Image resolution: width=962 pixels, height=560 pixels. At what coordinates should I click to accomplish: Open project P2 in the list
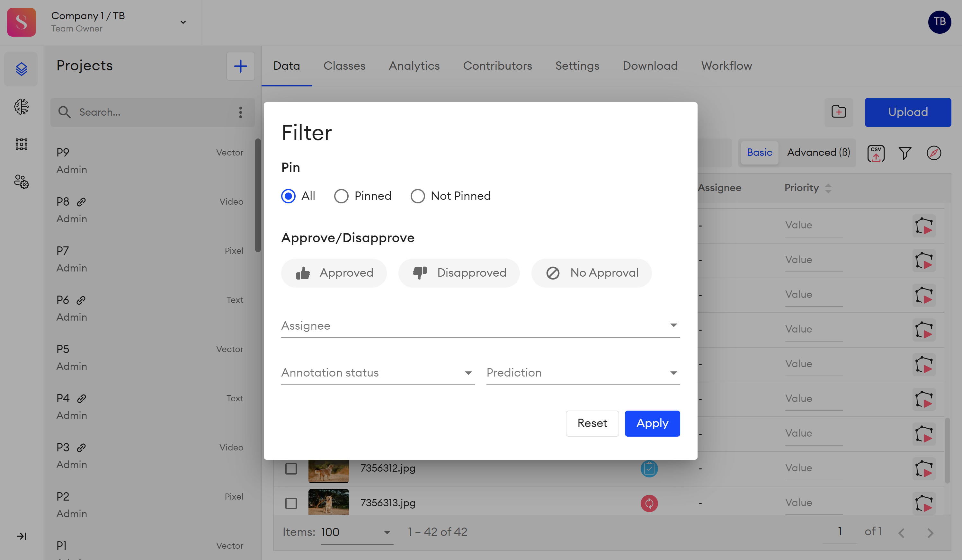[x=150, y=505]
